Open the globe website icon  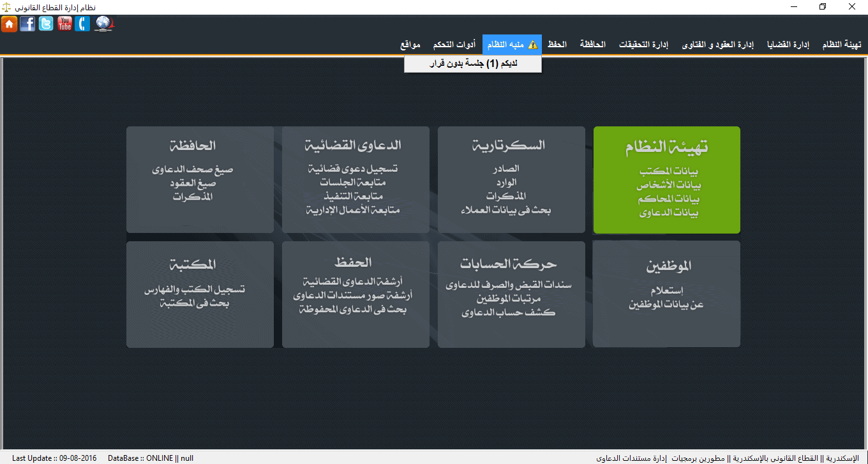(x=104, y=24)
